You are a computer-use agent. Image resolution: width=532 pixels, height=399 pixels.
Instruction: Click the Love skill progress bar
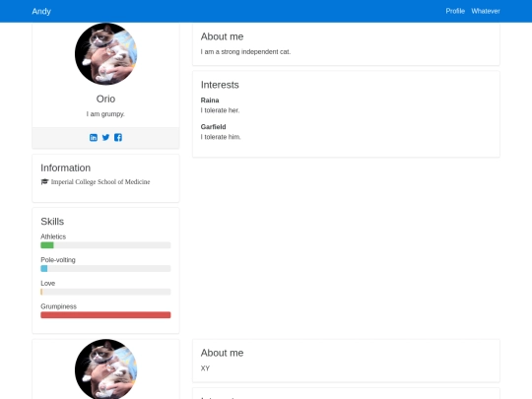105,292
